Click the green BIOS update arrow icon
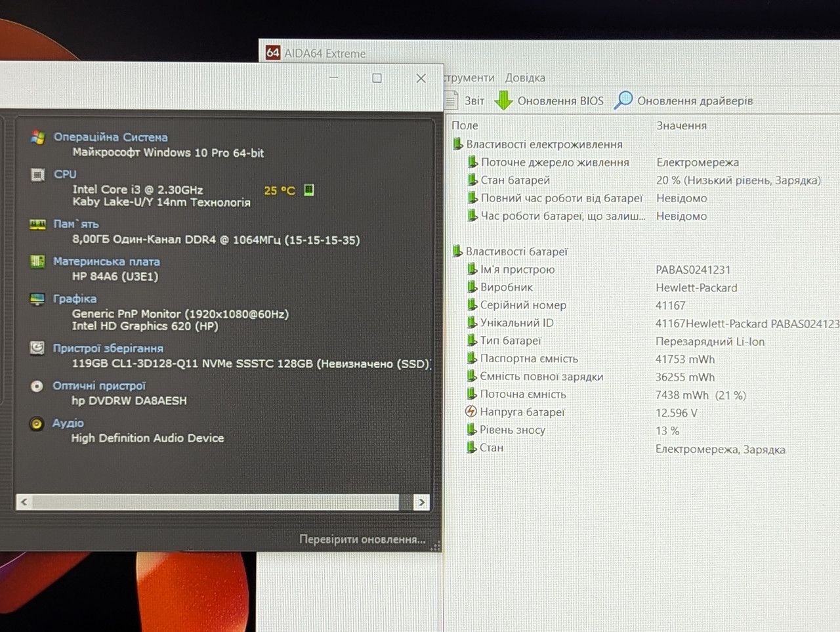 (503, 100)
